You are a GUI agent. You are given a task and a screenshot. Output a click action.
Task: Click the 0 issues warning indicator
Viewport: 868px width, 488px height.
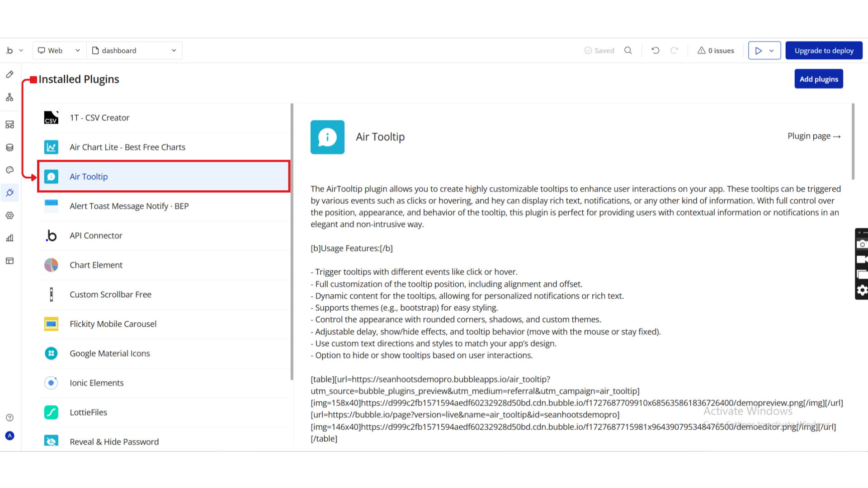click(716, 51)
